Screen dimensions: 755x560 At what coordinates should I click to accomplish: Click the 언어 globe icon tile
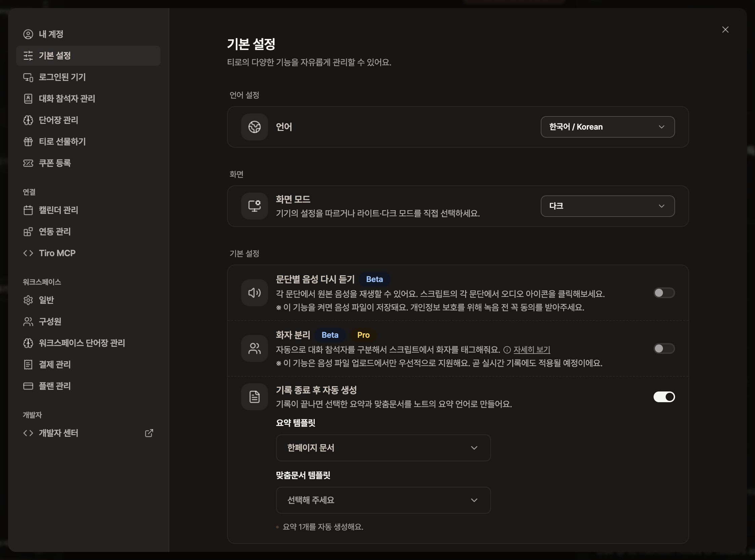pyautogui.click(x=254, y=127)
